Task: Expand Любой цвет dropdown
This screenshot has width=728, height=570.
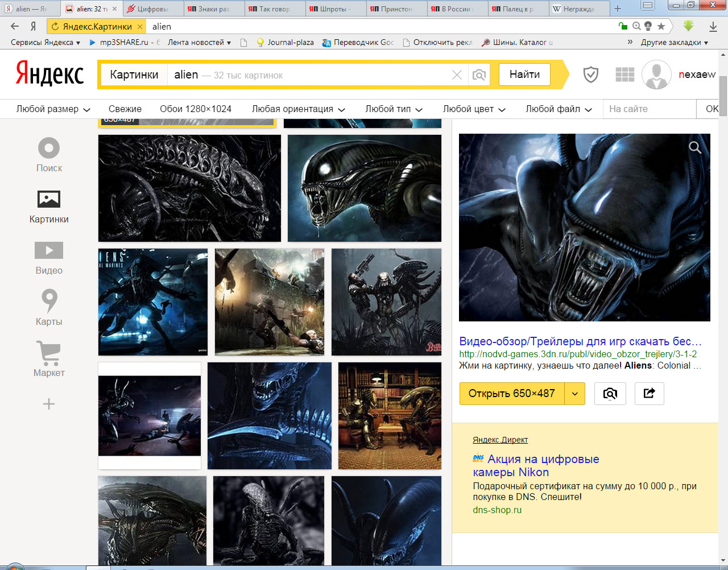Action: click(x=474, y=109)
